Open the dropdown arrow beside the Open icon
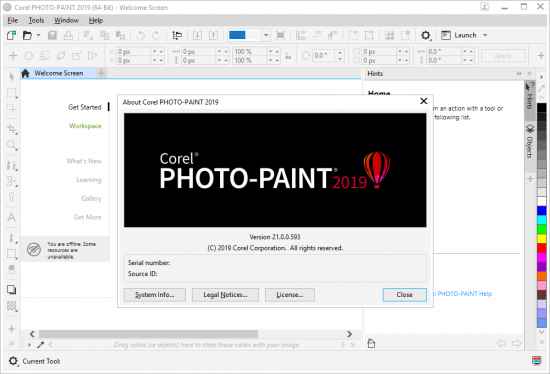The height and width of the screenshot is (374, 550). point(38,35)
